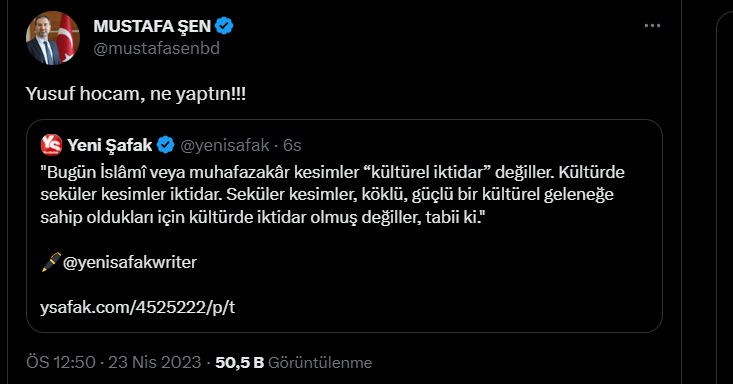Image resolution: width=733 pixels, height=384 pixels.
Task: Click the Yeni Şafak red logo avatar
Action: coord(51,145)
